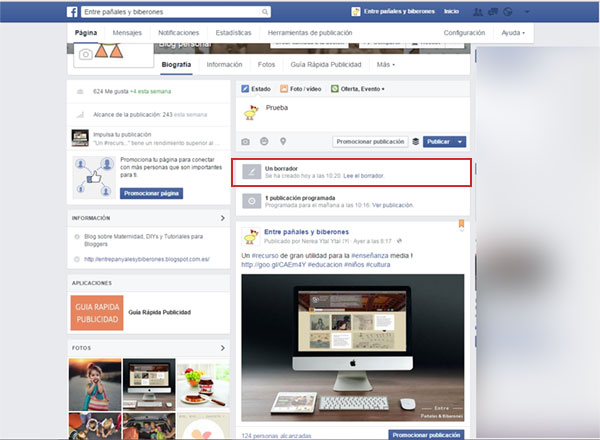Click the promote page thumbs-up illustration
Viewport: 600px width, 440px height.
tap(94, 177)
